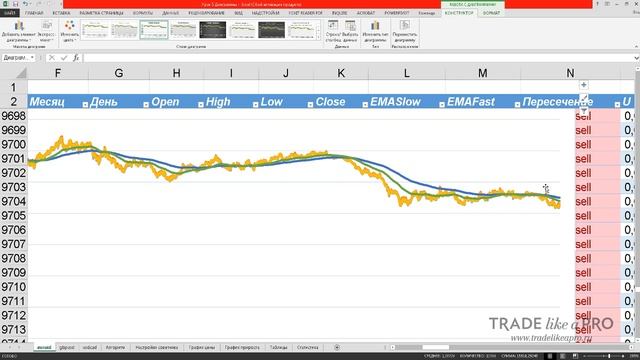Image resolution: width=640 pixels, height=360 pixels.
Task: Switch to Page Layout view icon
Action: pos(562,356)
